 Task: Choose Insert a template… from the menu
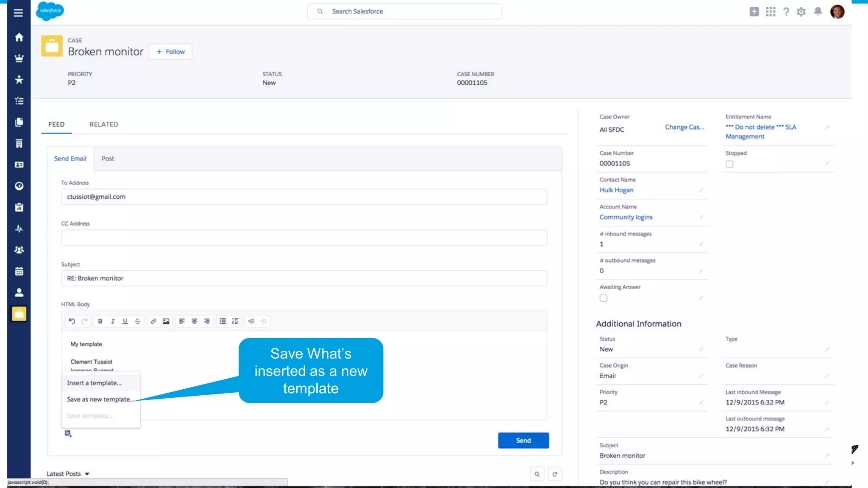point(101,383)
